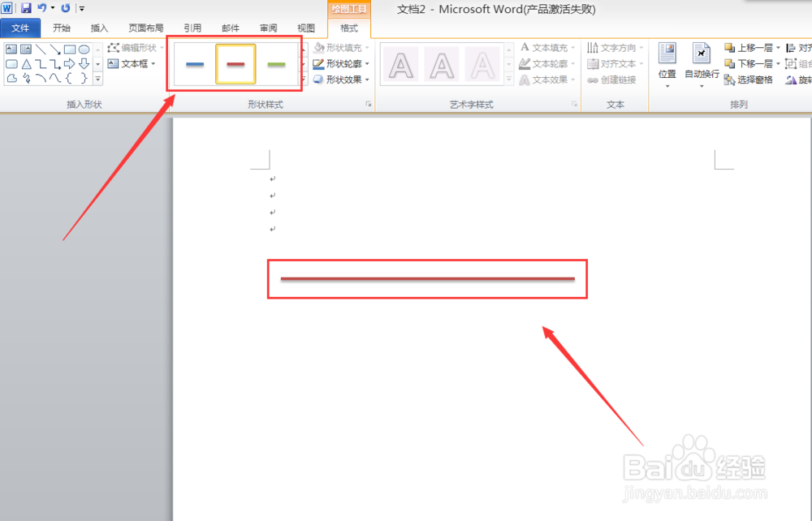Pick the right arrow block shape
Screen dimensions: 812x521
coord(69,64)
